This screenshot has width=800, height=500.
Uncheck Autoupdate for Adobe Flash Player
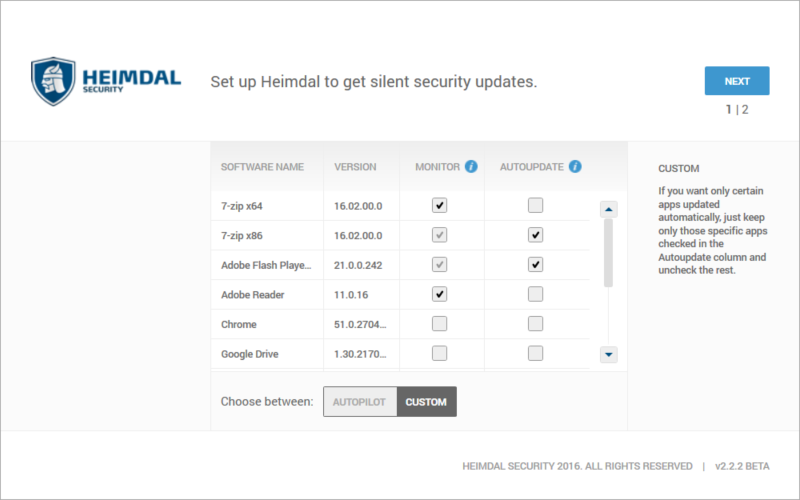[x=535, y=264]
